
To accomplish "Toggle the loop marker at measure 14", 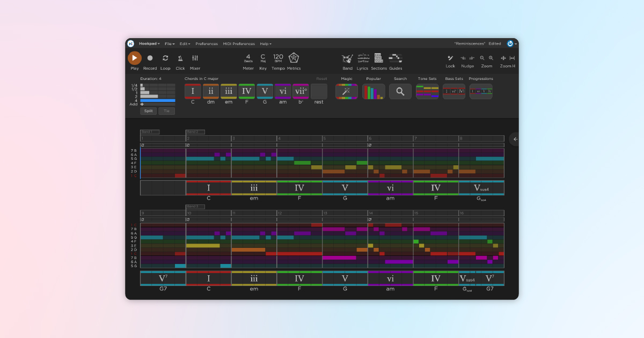I will [370, 219].
